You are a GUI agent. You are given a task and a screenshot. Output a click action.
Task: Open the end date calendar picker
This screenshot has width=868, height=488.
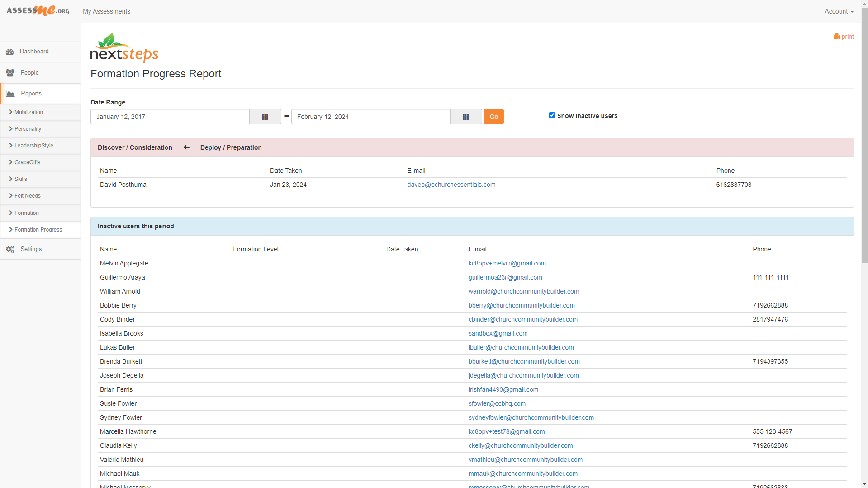pyautogui.click(x=466, y=117)
